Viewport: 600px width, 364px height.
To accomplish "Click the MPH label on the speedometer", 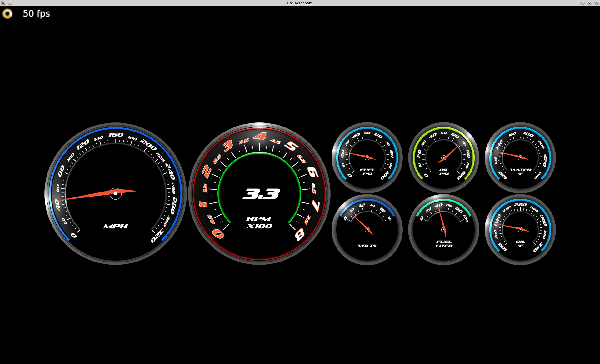I will point(116,226).
